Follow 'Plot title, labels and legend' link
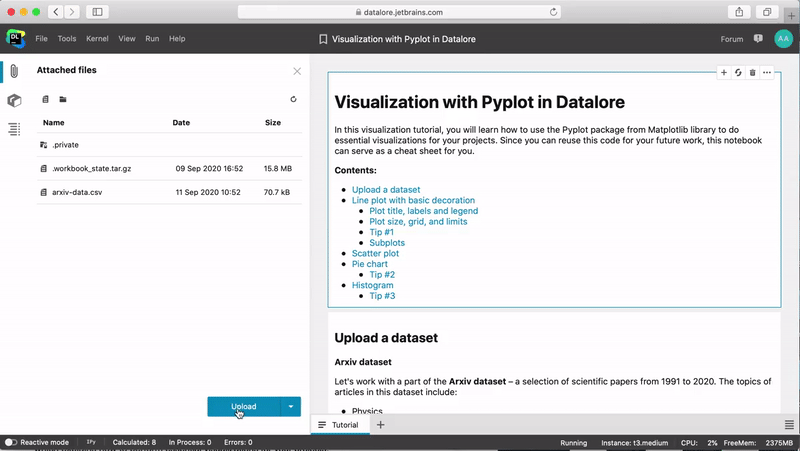 [x=423, y=211]
